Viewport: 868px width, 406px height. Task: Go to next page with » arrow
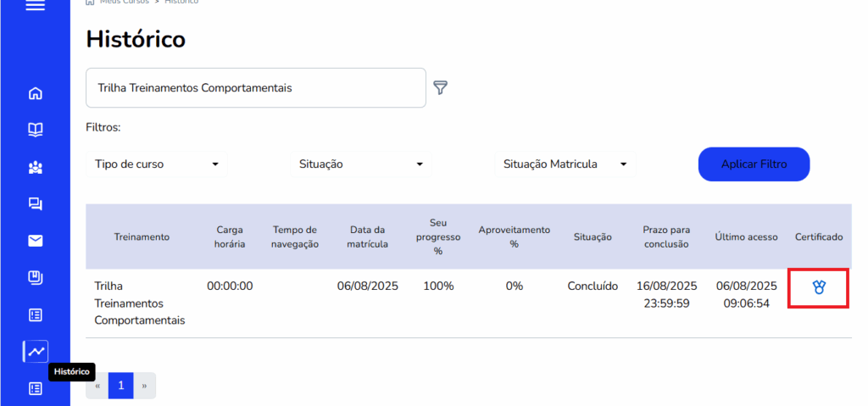tap(144, 386)
